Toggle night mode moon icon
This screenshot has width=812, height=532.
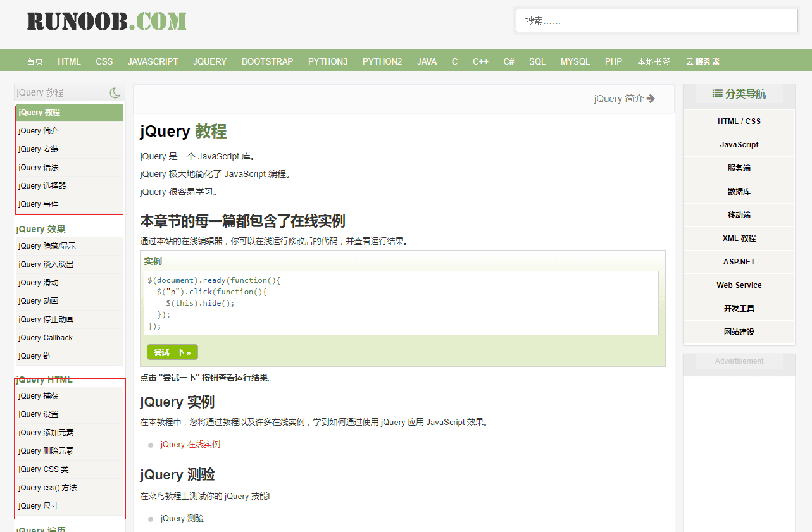tap(115, 93)
